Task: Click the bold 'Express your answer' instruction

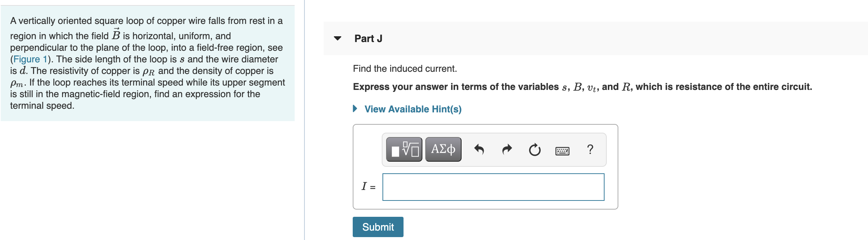Action: pyautogui.click(x=582, y=87)
